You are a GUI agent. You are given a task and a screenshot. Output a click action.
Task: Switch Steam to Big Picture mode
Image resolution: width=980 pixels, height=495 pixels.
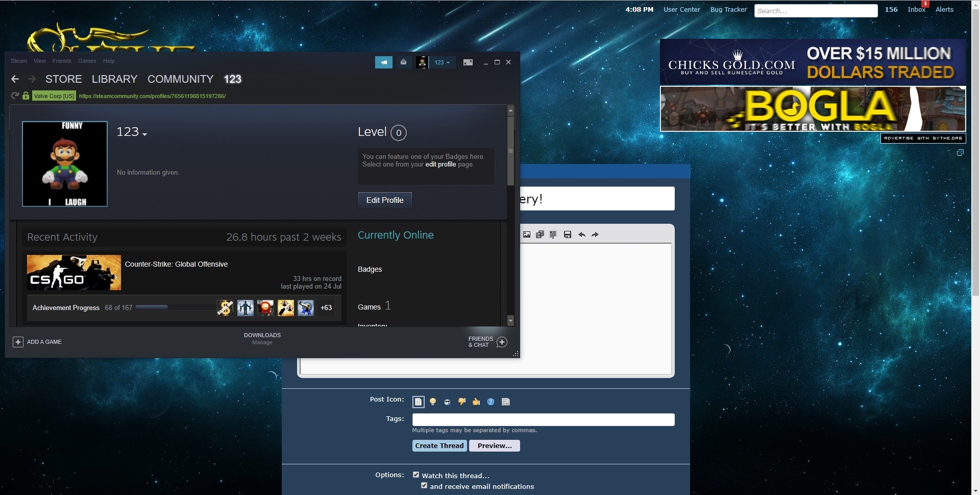[x=468, y=62]
